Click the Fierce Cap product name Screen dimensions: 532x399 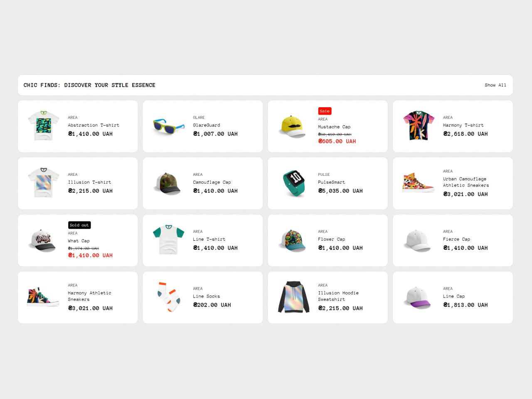[x=456, y=239]
